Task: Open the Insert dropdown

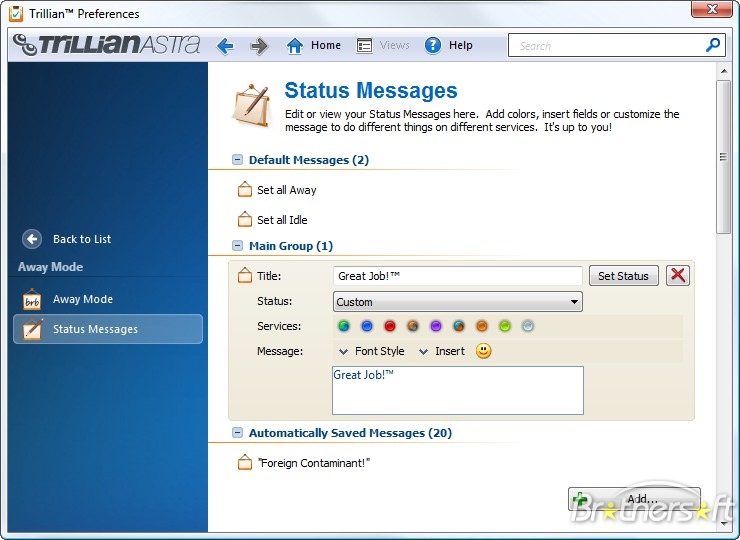Action: [442, 351]
